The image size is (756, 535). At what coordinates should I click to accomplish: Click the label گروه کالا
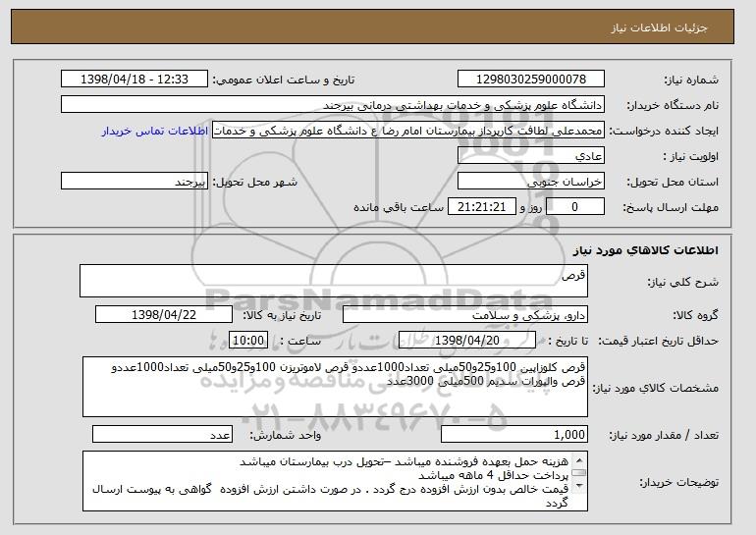pos(696,315)
